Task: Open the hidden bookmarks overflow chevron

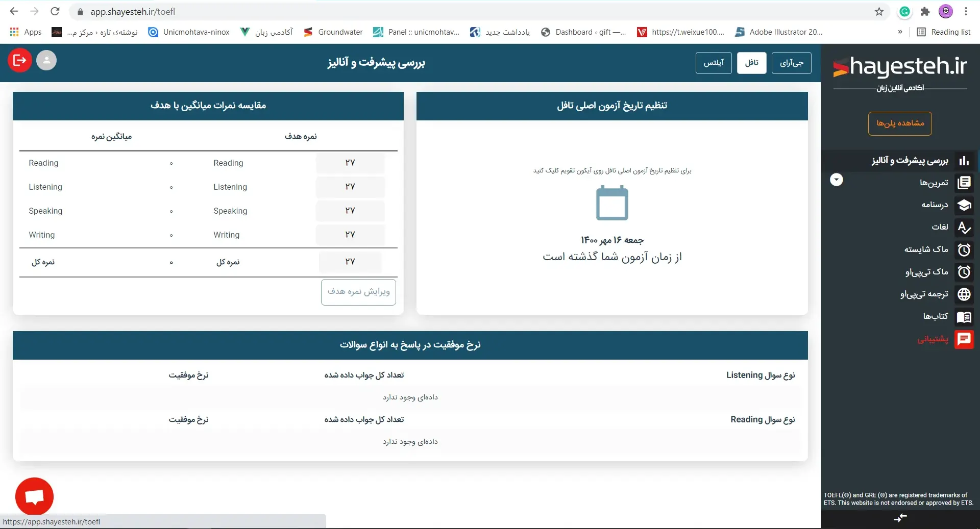Action: coord(900,32)
